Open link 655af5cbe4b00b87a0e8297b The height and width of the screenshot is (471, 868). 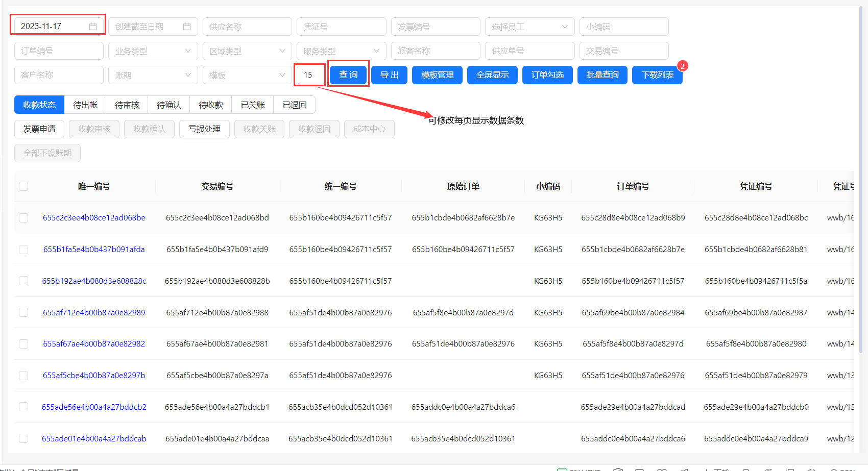tap(94, 376)
